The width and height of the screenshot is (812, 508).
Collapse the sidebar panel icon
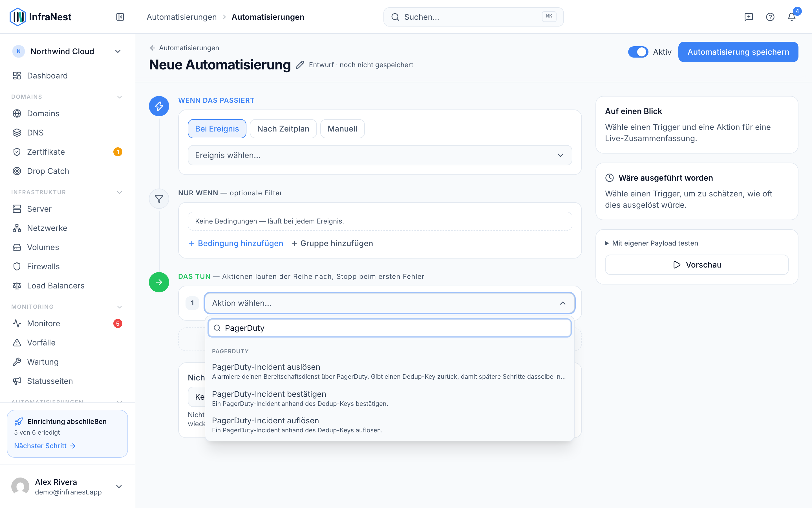point(120,17)
